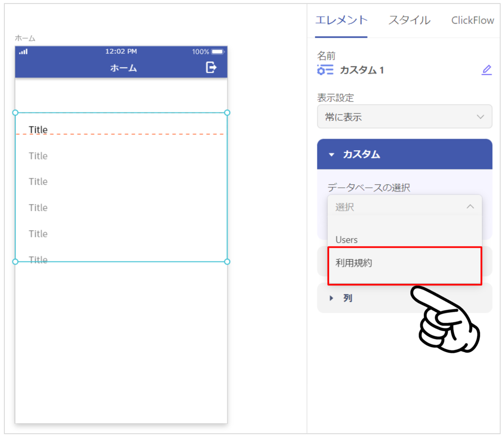Click the ホーム header title in preview
The image size is (504, 439).
(123, 68)
